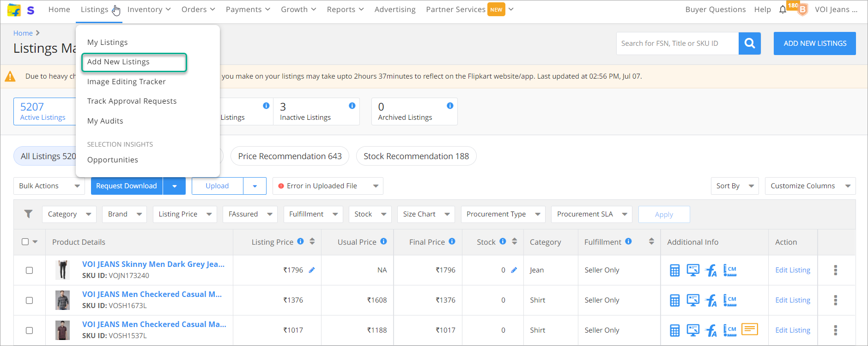Open thumbnail of VOI JEANS Skinny Men jeans

[63, 270]
